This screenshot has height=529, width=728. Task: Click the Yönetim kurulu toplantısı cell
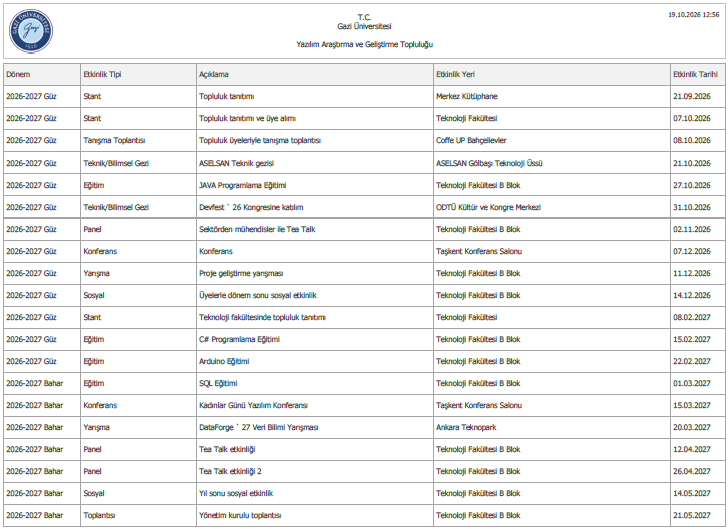point(315,515)
